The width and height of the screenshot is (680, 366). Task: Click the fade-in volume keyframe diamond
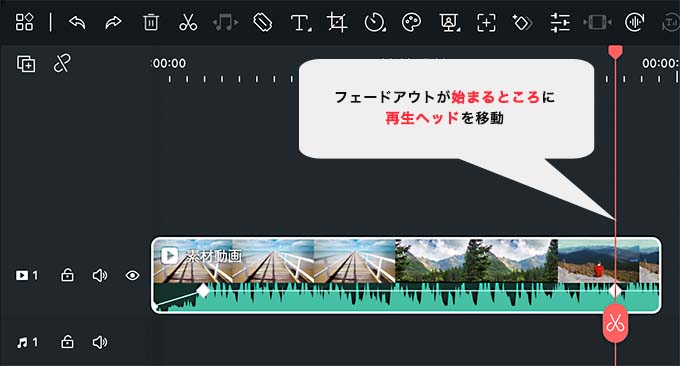[x=203, y=290]
